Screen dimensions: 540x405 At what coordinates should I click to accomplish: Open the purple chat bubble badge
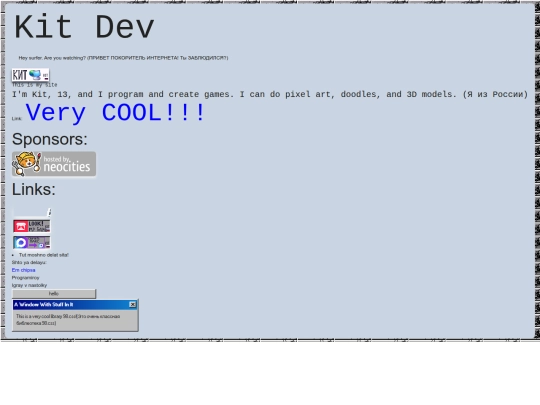point(32,242)
